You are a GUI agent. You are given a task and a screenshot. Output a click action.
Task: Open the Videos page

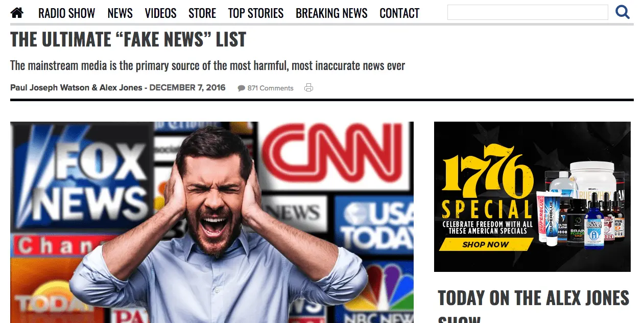click(160, 13)
